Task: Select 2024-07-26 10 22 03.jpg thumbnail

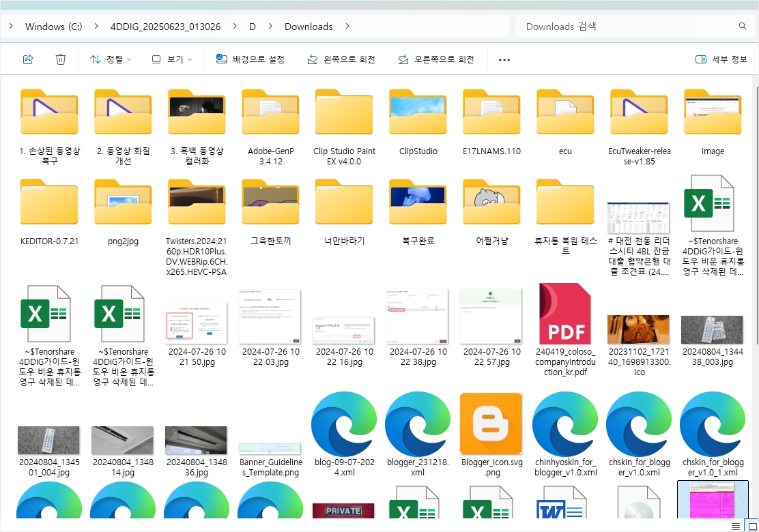Action: click(x=270, y=316)
